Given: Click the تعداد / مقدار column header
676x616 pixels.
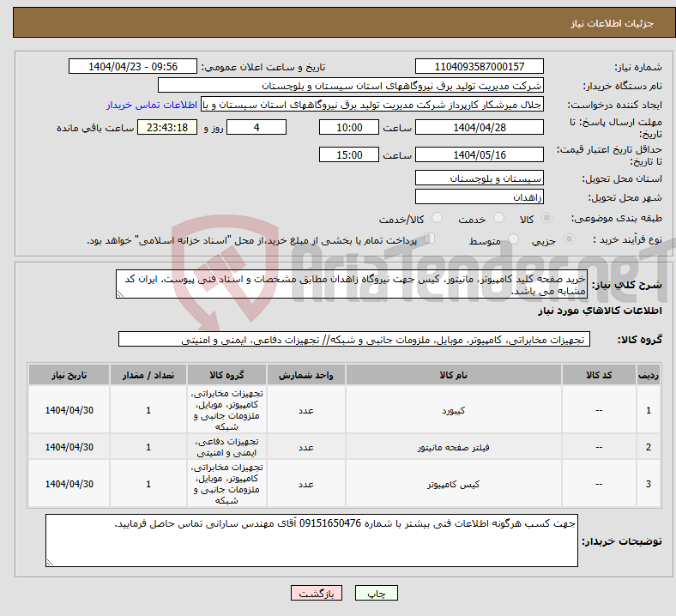Looking at the screenshot, I should pos(148,375).
